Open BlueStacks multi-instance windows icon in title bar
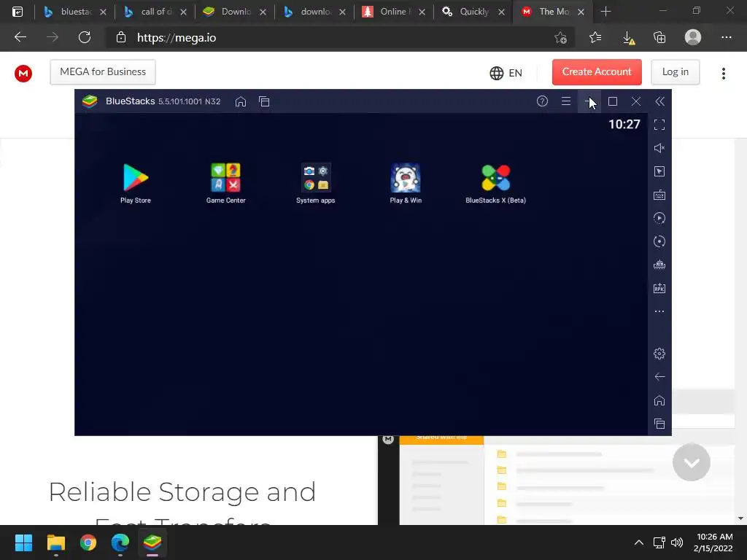Viewport: 747px width, 560px height. [x=264, y=101]
